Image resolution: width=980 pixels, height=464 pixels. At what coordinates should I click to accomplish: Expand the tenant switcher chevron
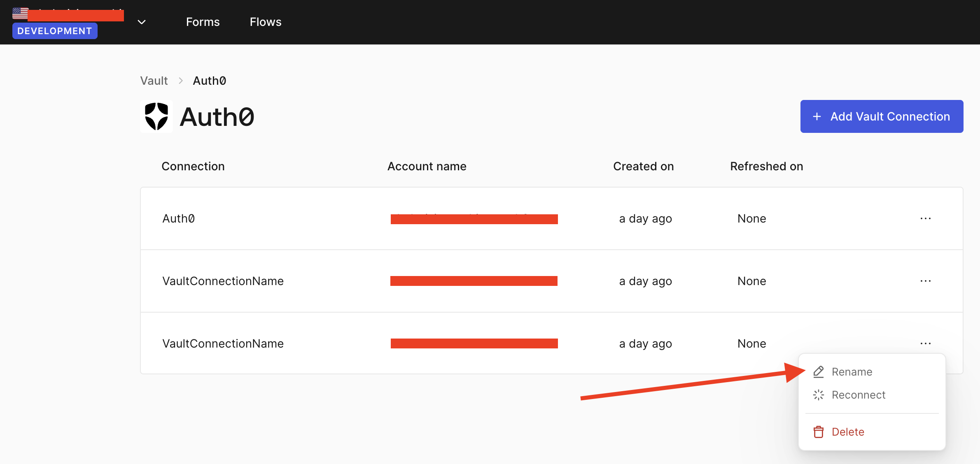point(141,22)
